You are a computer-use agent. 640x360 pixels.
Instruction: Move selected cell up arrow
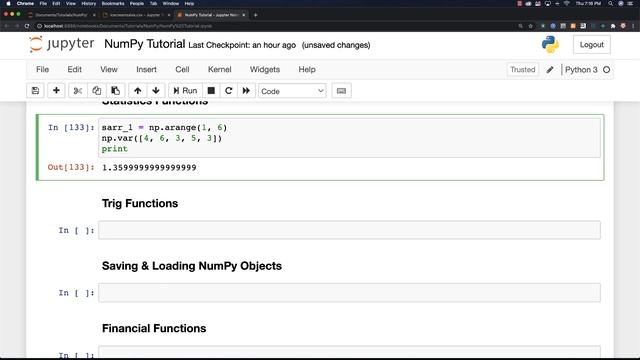138,91
